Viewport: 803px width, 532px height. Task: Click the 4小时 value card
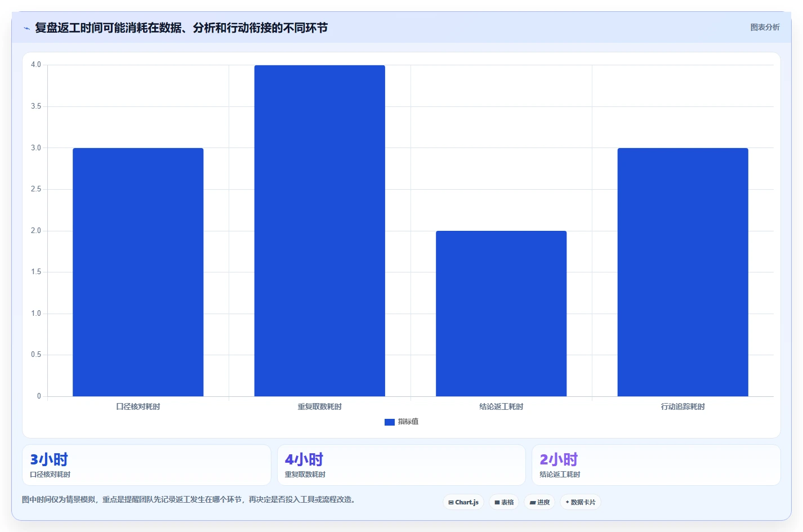coord(401,465)
